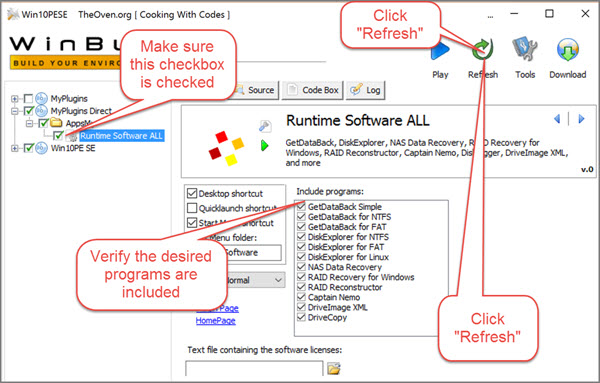
Task: Open the HomePage link
Action: pos(215,321)
